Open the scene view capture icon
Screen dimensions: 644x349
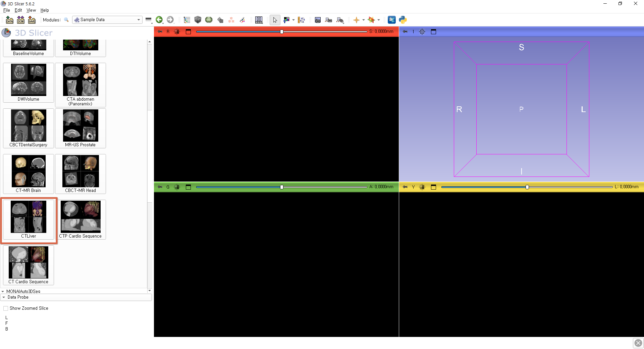pos(329,20)
